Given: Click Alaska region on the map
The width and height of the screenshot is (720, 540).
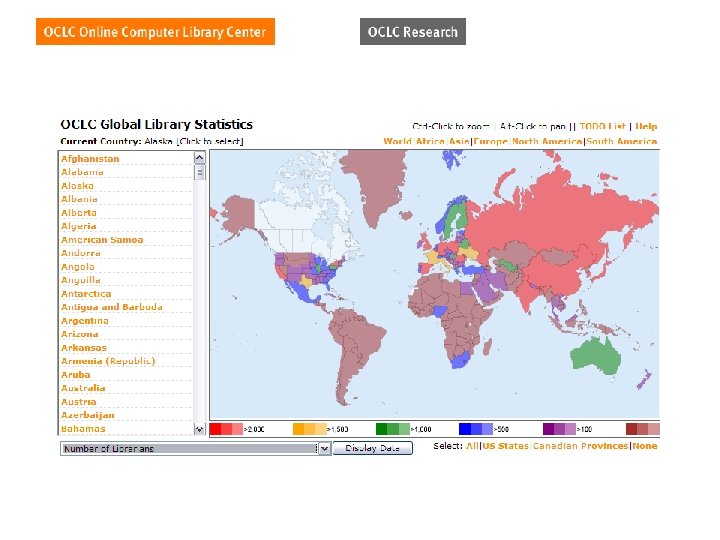Looking at the screenshot, I should pos(239,212).
